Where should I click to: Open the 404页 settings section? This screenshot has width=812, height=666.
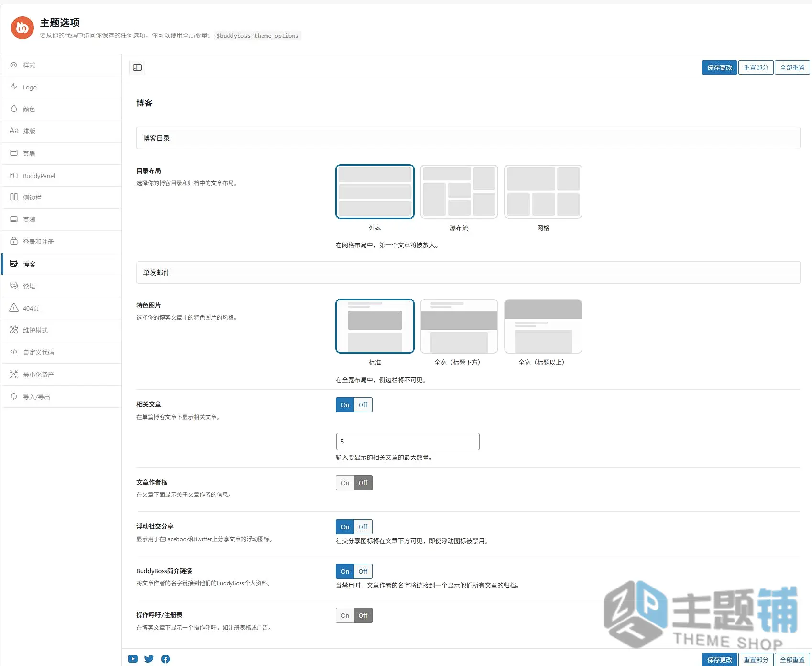point(62,308)
